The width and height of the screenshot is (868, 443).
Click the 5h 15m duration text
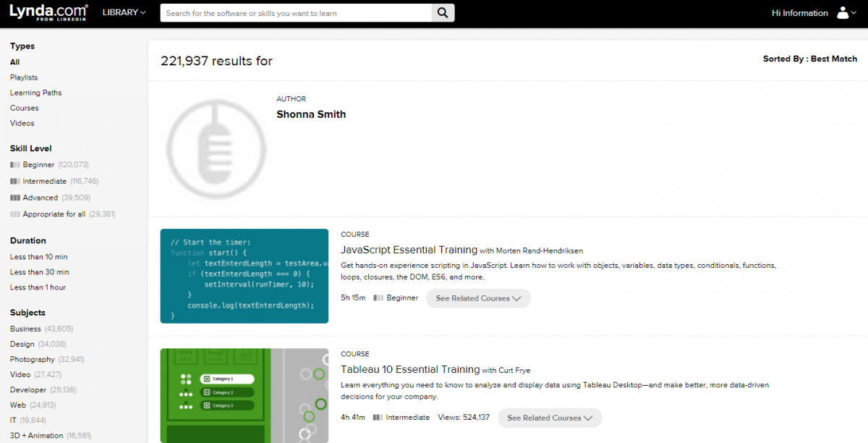coord(353,298)
